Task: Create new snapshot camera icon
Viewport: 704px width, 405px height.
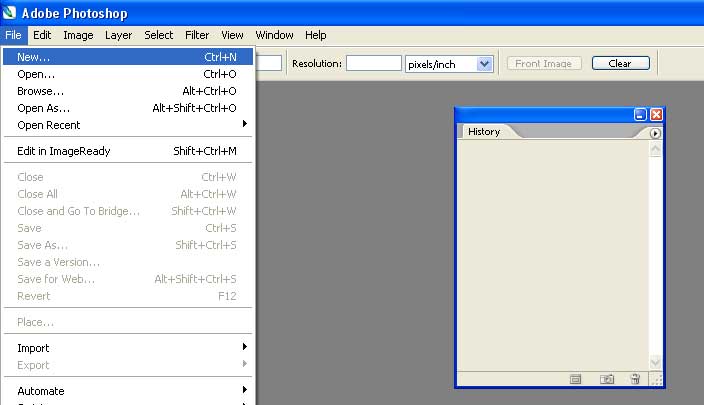Action: (607, 379)
